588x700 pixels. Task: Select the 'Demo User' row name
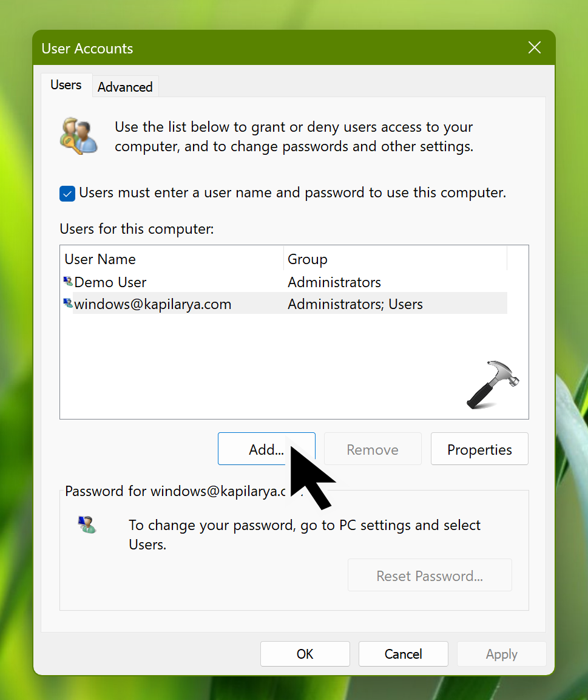(110, 282)
